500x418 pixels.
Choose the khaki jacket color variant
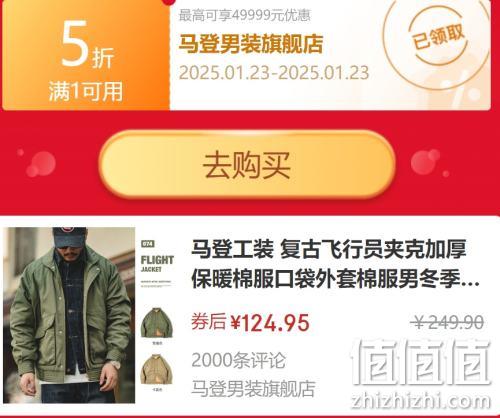click(157, 370)
